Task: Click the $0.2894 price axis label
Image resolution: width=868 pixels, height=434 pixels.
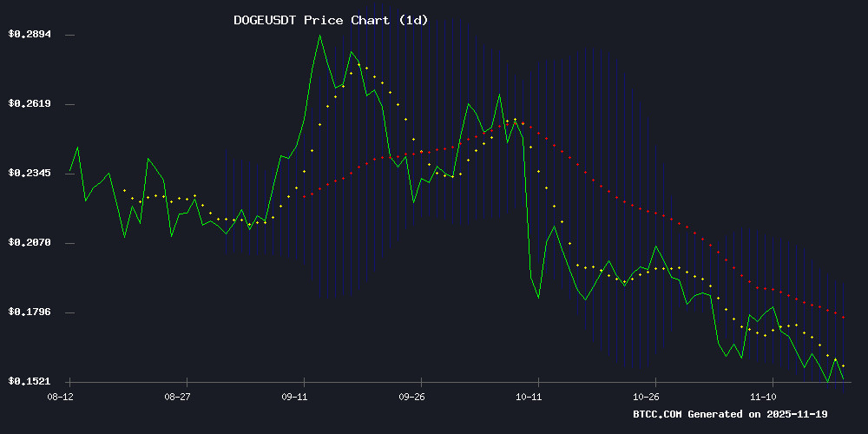Action: coord(30,35)
